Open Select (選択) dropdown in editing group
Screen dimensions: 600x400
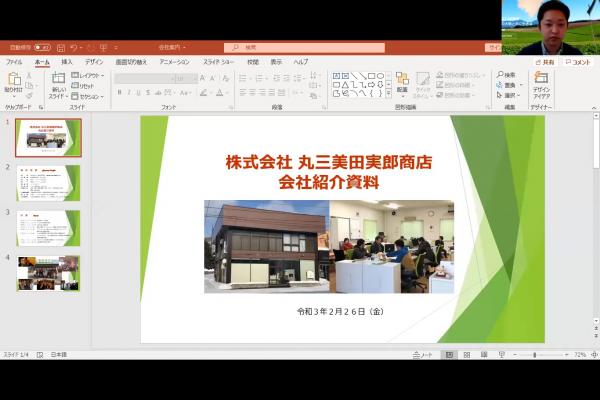pyautogui.click(x=508, y=95)
